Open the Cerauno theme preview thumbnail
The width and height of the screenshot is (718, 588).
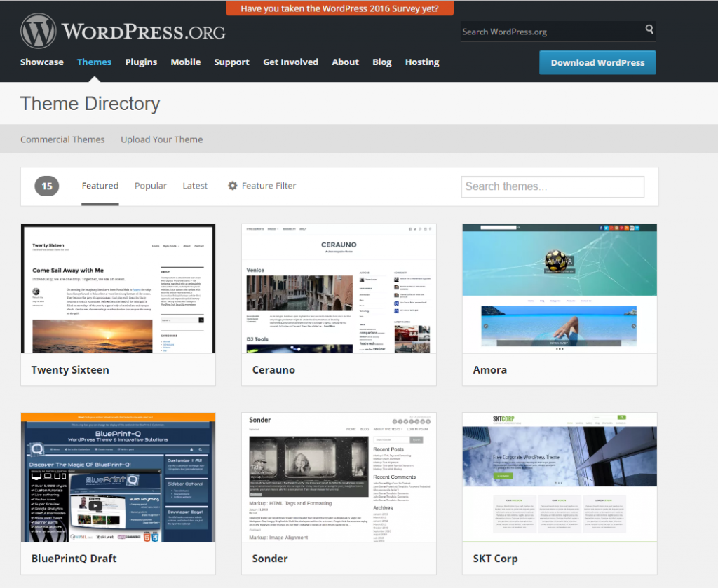(x=339, y=289)
